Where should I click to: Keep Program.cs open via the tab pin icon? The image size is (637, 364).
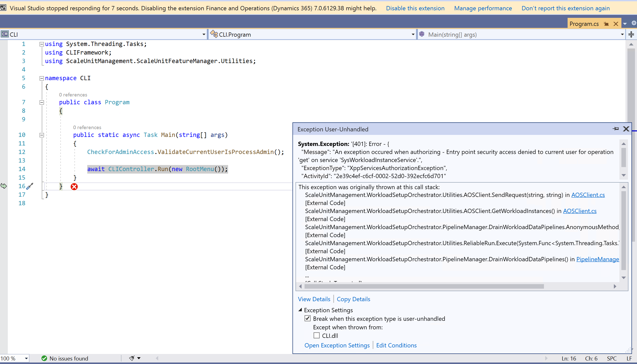point(607,24)
